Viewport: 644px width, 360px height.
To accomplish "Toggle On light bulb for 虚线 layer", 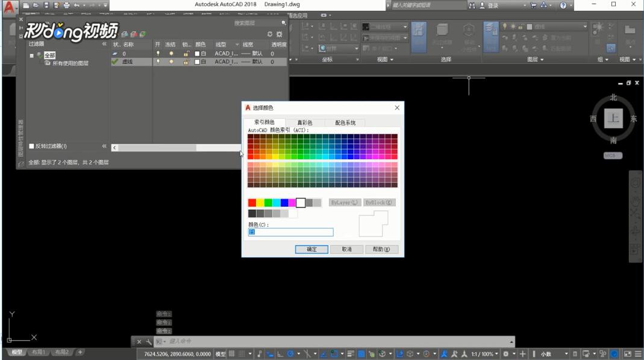I will 158,62.
